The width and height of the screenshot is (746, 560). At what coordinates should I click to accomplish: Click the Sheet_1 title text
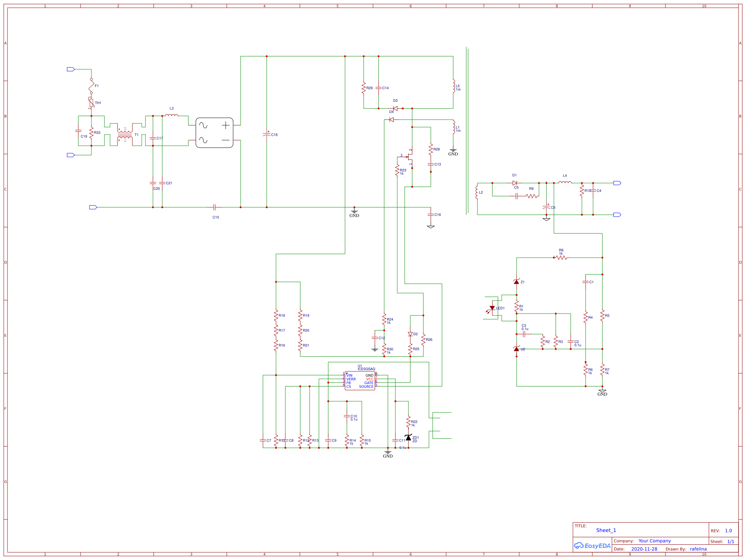606,530
